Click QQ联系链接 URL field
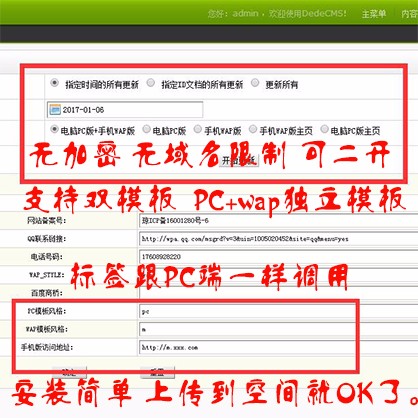The image size is (418, 418). tap(278, 239)
